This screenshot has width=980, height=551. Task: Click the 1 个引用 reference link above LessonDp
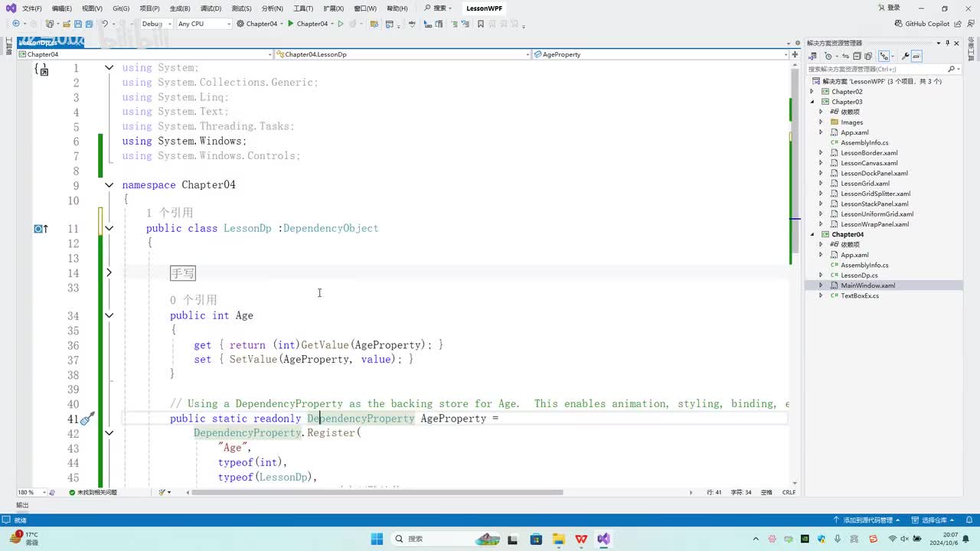point(170,213)
